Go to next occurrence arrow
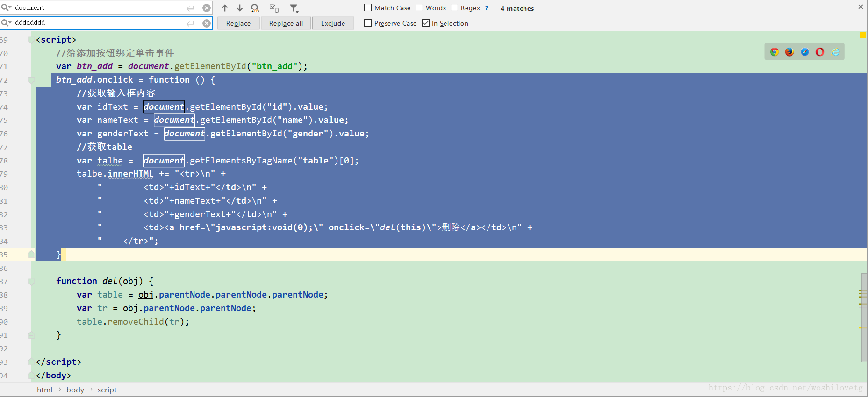Screen dimensions: 868x397 pyautogui.click(x=240, y=8)
